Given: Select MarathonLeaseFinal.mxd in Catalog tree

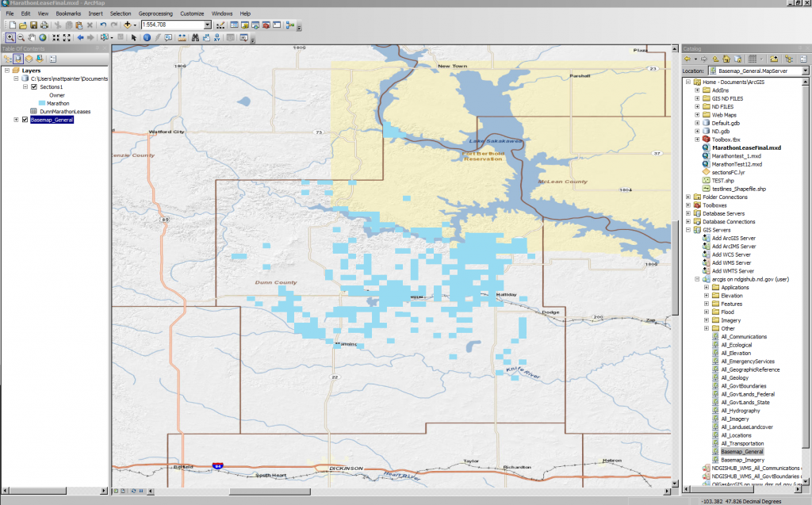Looking at the screenshot, I should click(x=745, y=147).
